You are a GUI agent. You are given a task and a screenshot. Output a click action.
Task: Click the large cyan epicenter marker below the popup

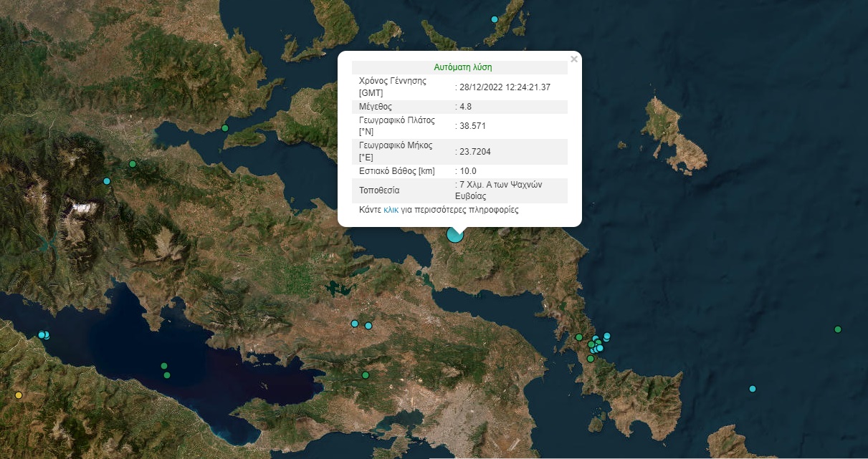pyautogui.click(x=455, y=234)
